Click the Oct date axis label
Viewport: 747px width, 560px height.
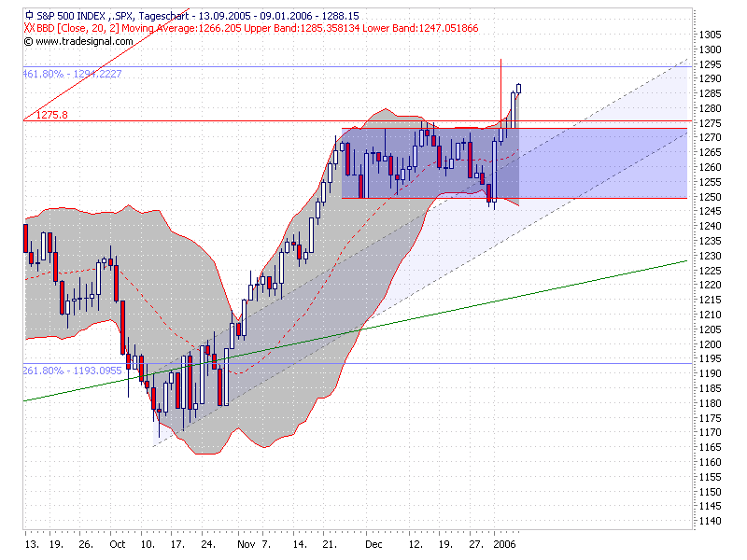(x=118, y=544)
